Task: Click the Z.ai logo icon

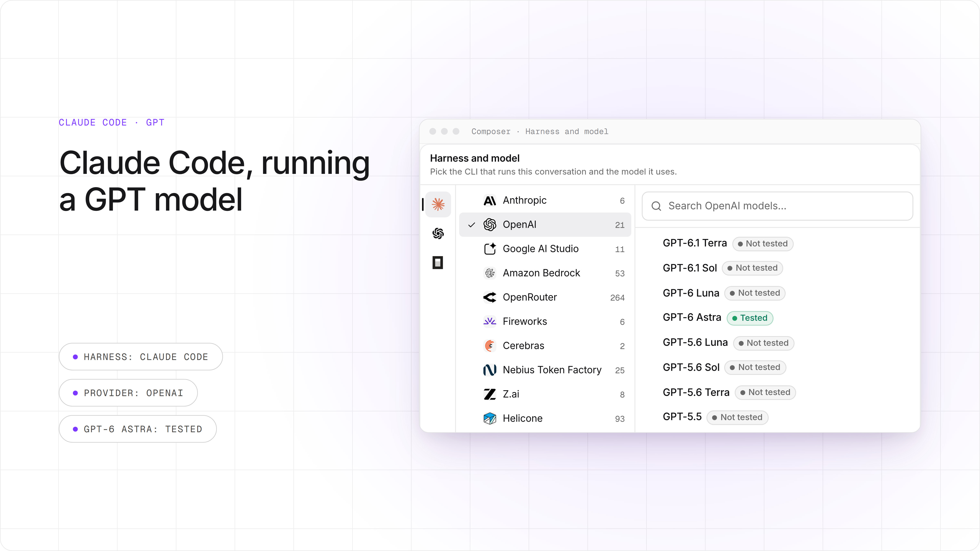Action: point(490,394)
